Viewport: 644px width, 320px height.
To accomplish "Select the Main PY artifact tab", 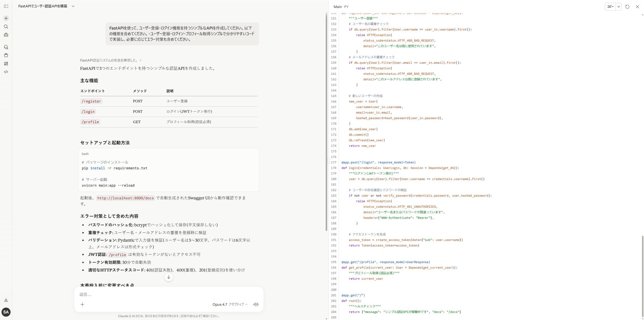I will (x=340, y=7).
